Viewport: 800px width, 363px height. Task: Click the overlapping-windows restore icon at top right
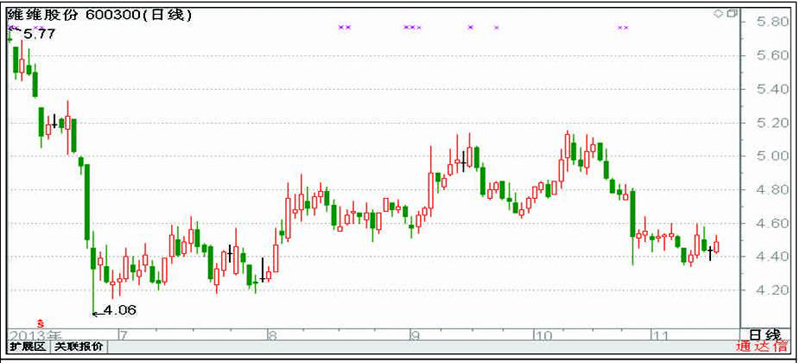tap(732, 14)
